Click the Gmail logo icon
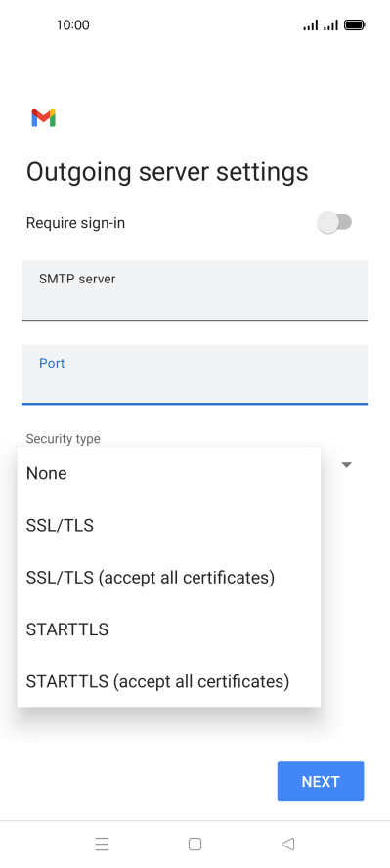The height and width of the screenshot is (868, 390). click(44, 118)
